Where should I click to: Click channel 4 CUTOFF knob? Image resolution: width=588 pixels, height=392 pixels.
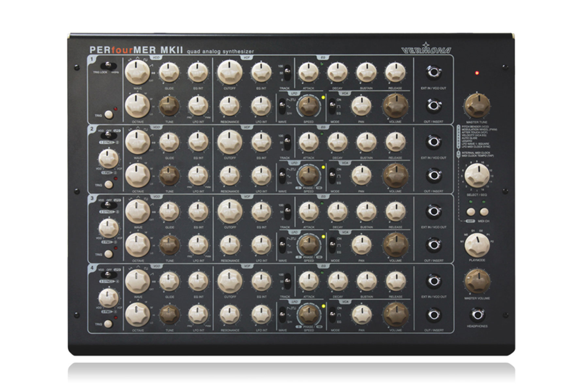tap(230, 281)
